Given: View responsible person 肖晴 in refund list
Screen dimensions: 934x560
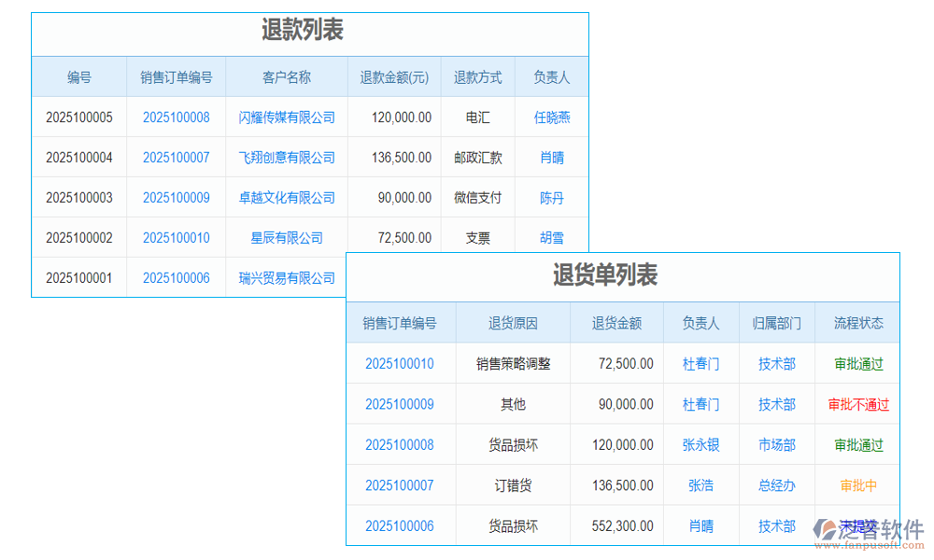Looking at the screenshot, I should pos(551,157).
